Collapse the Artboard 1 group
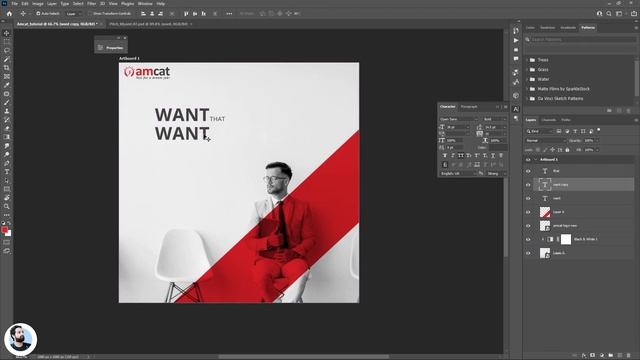Image resolution: width=640 pixels, height=360 pixels. click(x=536, y=160)
